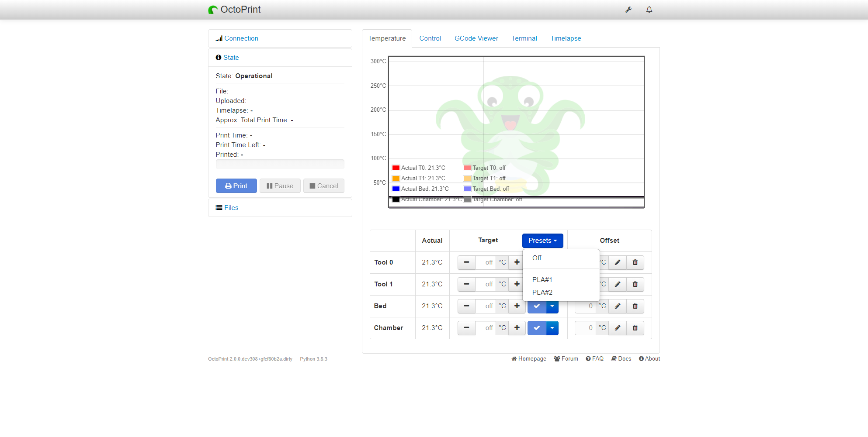Expand the Bed preset selection caret
Image resolution: width=868 pixels, height=437 pixels.
click(x=552, y=306)
